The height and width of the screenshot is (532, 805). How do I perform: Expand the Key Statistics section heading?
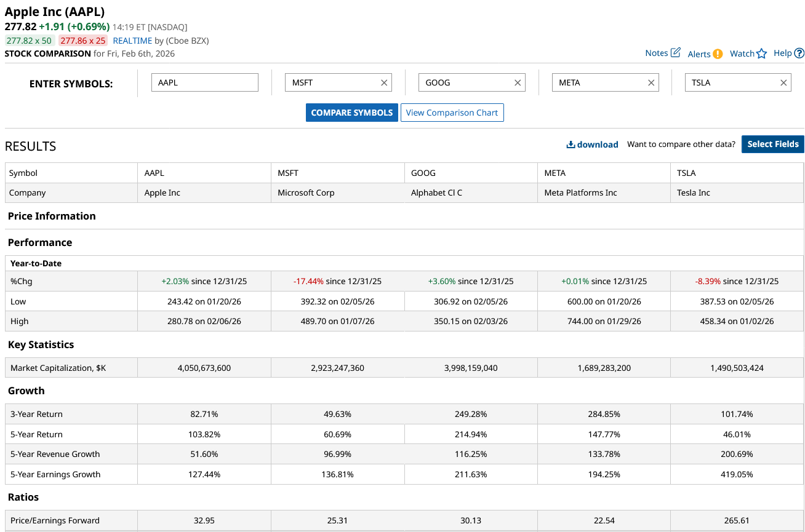(41, 344)
